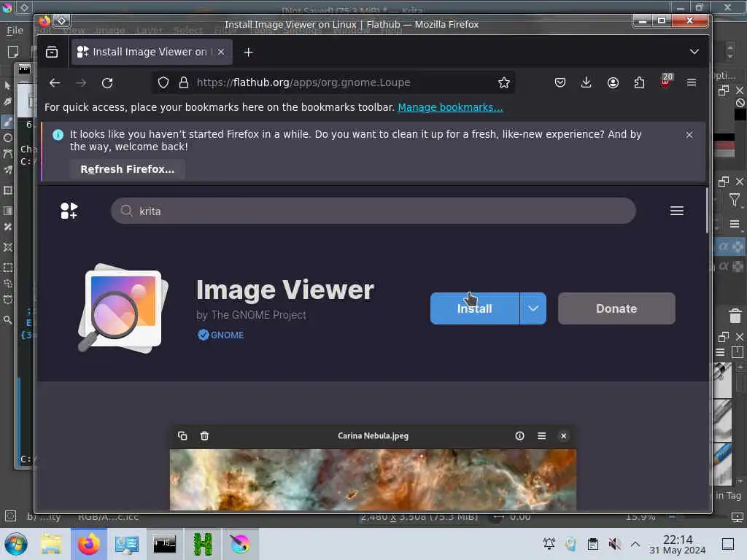Screen dimensions: 747x560
Task: Expand the Install button dropdown arrow
Action: coord(533,308)
